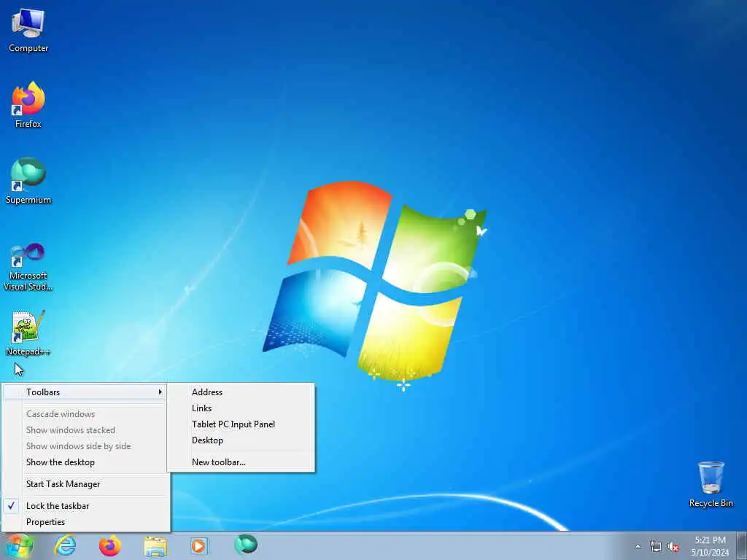This screenshot has height=560, width=747.
Task: Enable the Address toolbar
Action: coord(241,392)
